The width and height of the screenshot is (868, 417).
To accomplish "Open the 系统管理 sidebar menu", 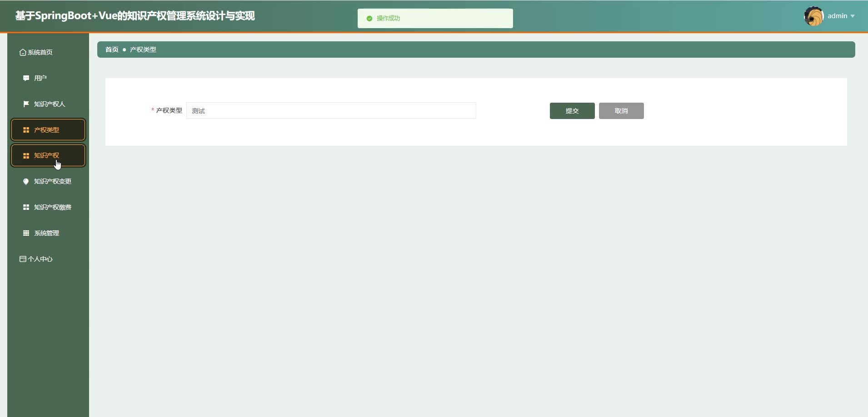I will [x=48, y=233].
